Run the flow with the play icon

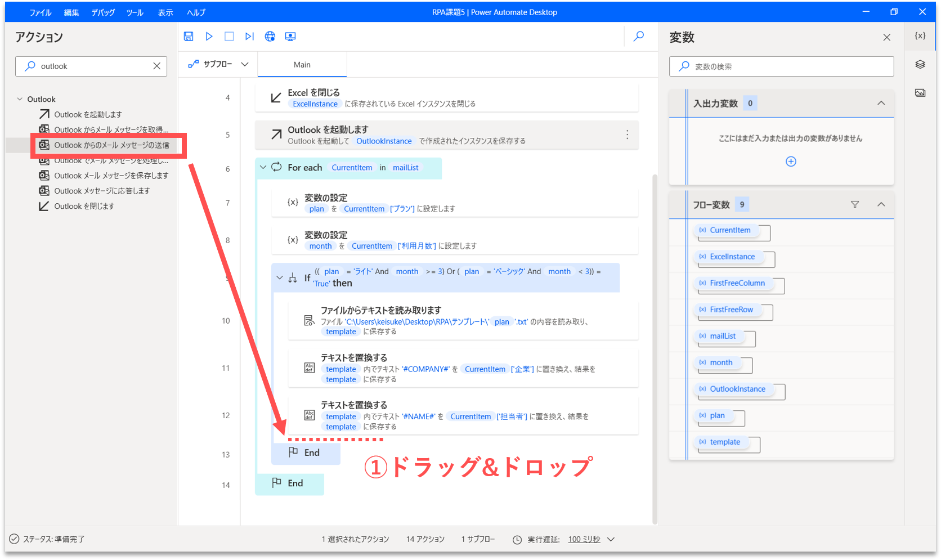209,37
